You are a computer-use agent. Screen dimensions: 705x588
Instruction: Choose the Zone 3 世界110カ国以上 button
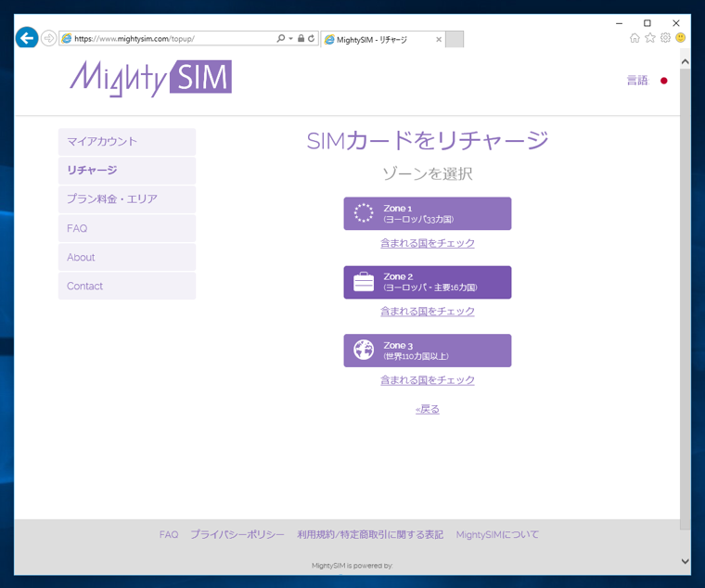pyautogui.click(x=428, y=351)
